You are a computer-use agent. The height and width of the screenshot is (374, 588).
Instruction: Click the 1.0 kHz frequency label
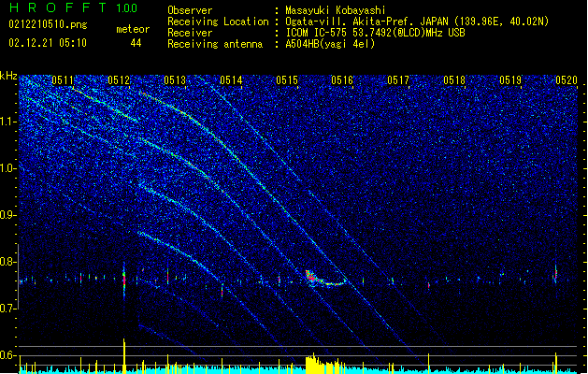pos(8,168)
